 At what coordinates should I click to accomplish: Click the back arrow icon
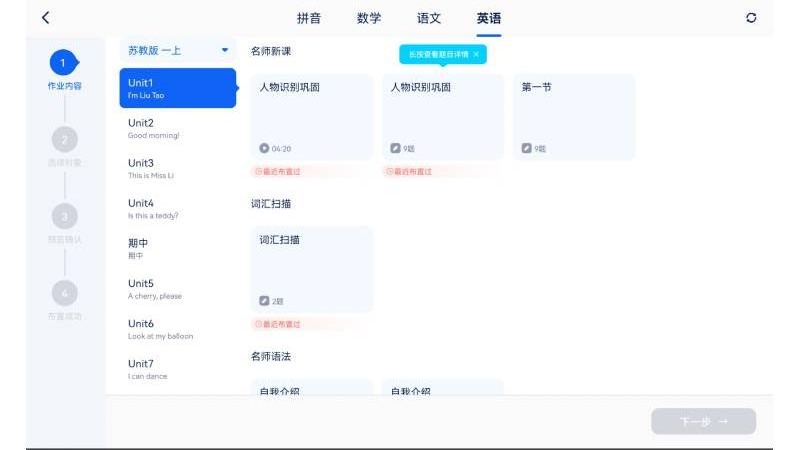click(45, 18)
